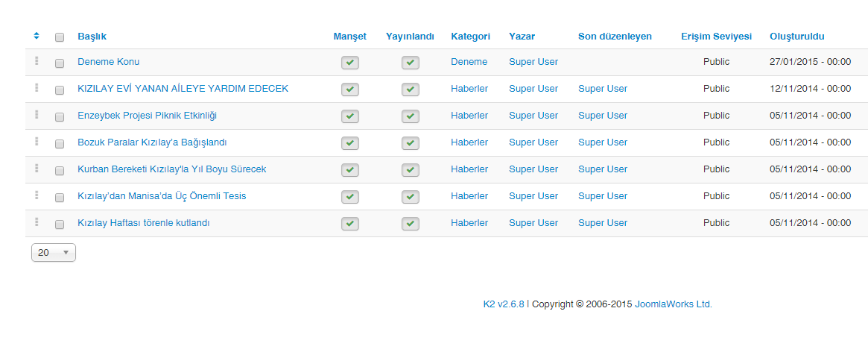Image resolution: width=868 pixels, height=364 pixels.
Task: Open Deneme category link in first row
Action: click(469, 62)
